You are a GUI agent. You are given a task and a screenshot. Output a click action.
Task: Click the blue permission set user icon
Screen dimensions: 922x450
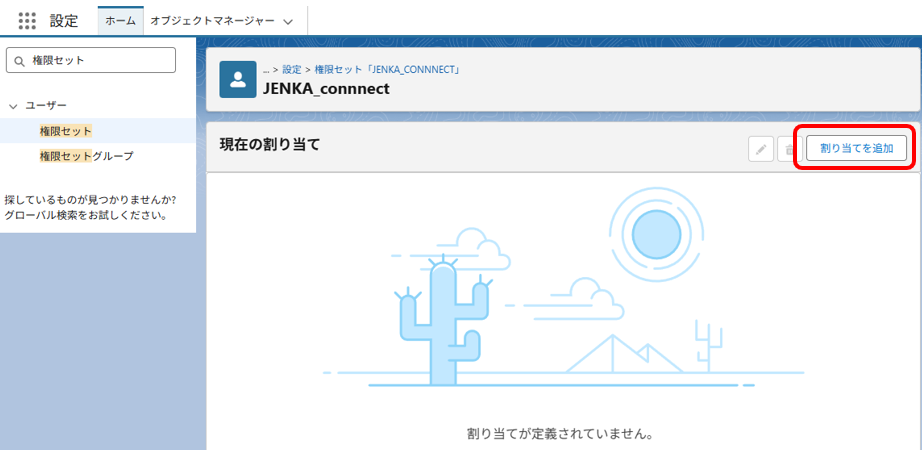pos(238,79)
